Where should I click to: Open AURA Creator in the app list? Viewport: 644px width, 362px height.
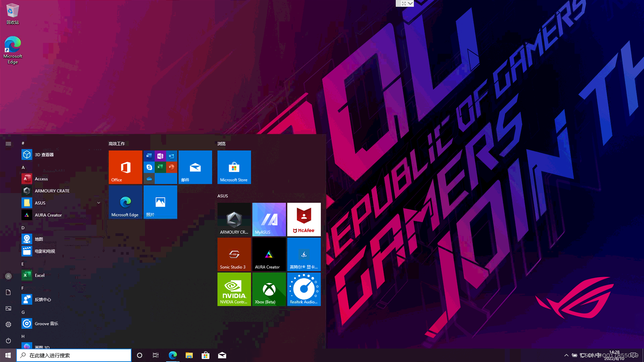pos(62,215)
